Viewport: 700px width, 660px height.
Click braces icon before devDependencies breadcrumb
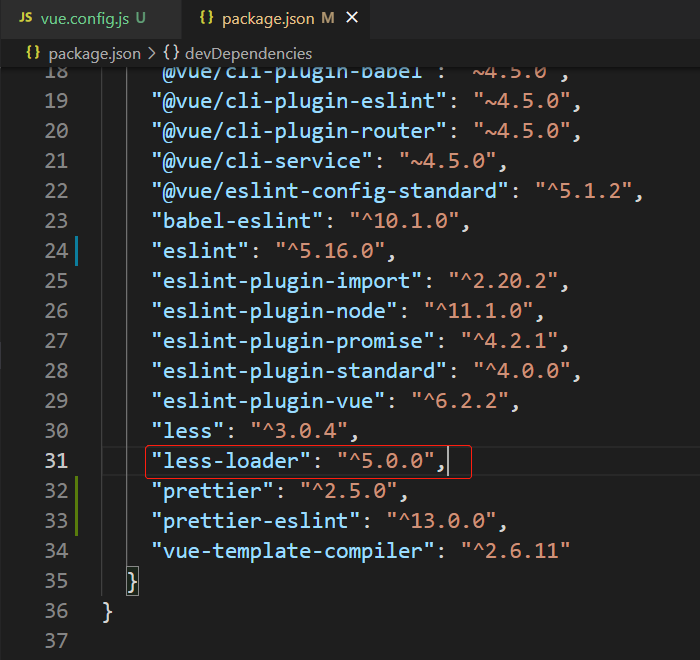click(171, 53)
